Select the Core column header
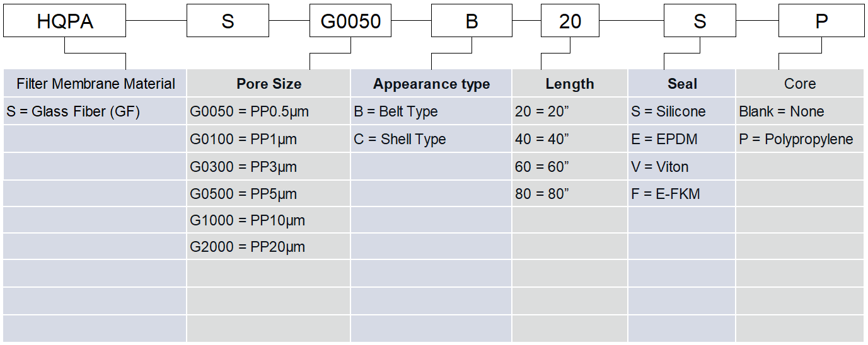Image resolution: width=868 pixels, height=345 pixels. pos(800,84)
